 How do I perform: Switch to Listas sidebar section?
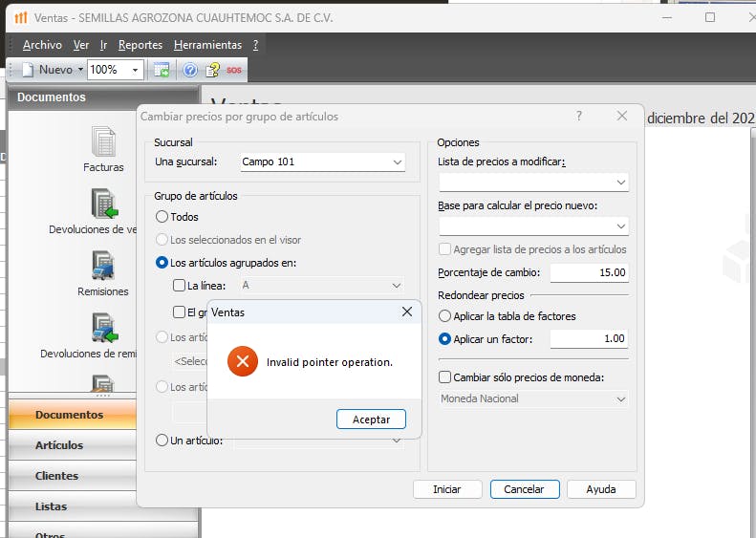click(x=73, y=506)
